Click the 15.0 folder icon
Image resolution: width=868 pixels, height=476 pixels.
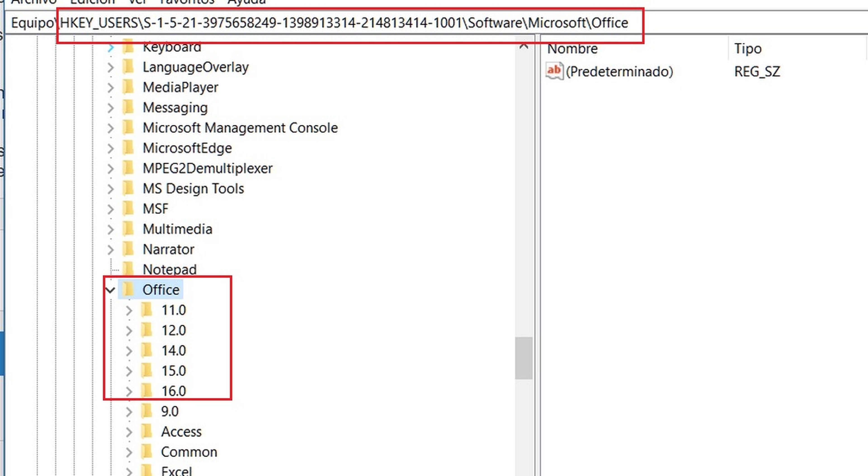pos(146,370)
